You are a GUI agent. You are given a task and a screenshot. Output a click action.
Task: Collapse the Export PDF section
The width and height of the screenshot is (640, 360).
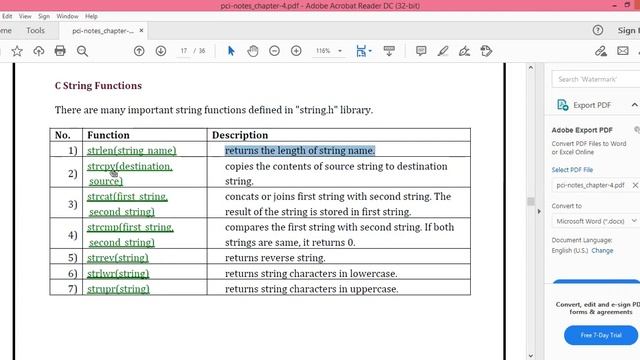(x=634, y=105)
